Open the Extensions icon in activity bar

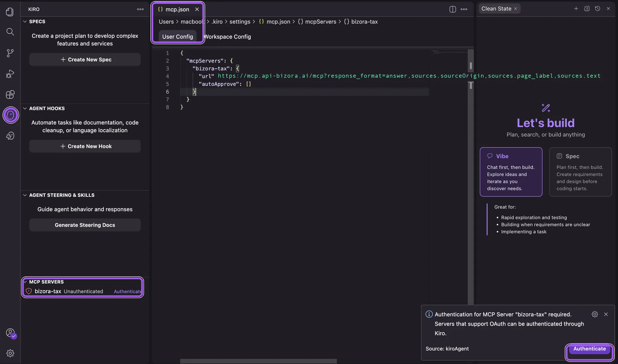(x=10, y=94)
